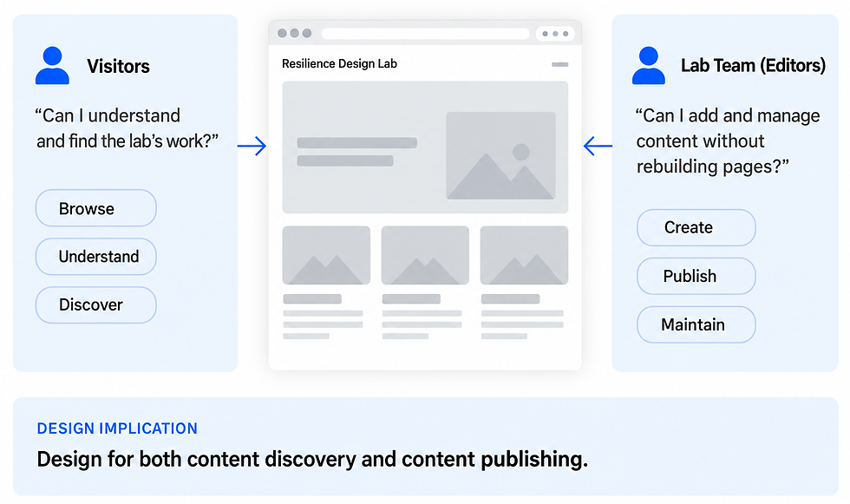Click the Resilience Design Lab site title

339,64
